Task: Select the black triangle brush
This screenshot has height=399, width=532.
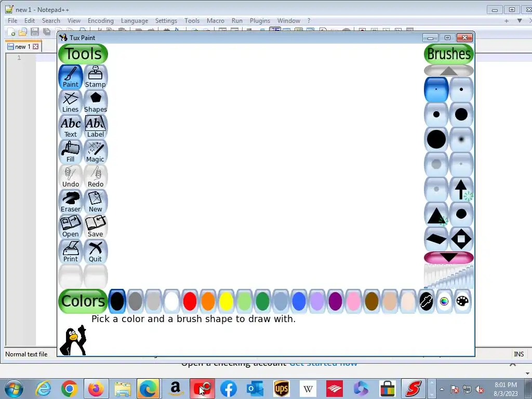Action: coord(436,214)
